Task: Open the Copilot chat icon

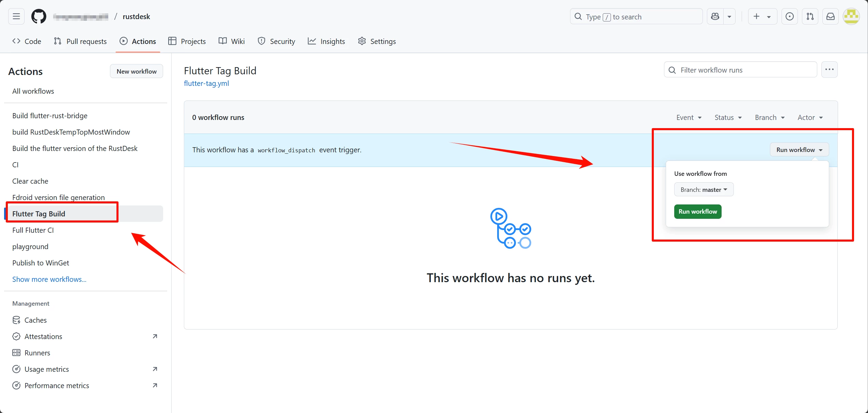Action: coord(715,16)
